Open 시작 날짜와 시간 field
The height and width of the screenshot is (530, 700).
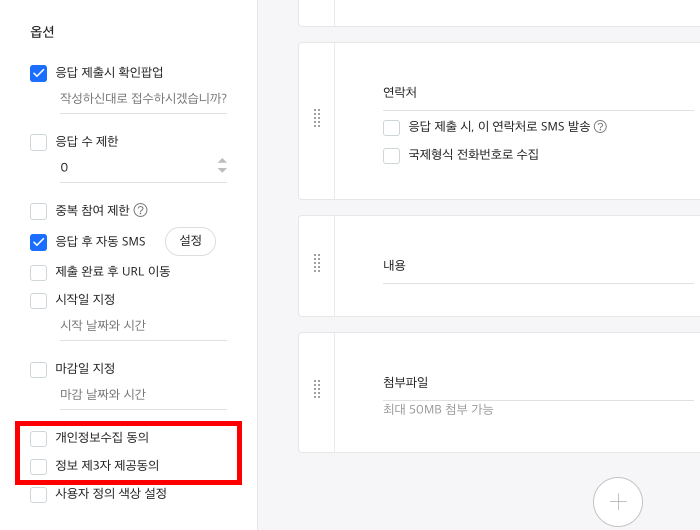(x=143, y=326)
